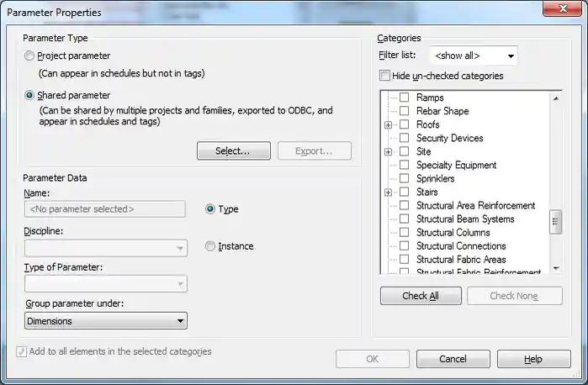The height and width of the screenshot is (385, 588).
Task: Select the Specialty Equipment tree item
Action: [x=456, y=166]
